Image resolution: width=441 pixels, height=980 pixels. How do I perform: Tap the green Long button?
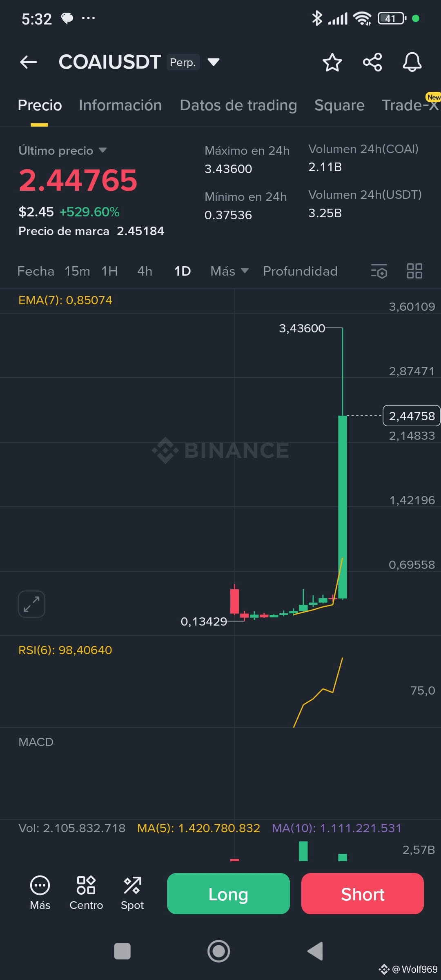228,893
